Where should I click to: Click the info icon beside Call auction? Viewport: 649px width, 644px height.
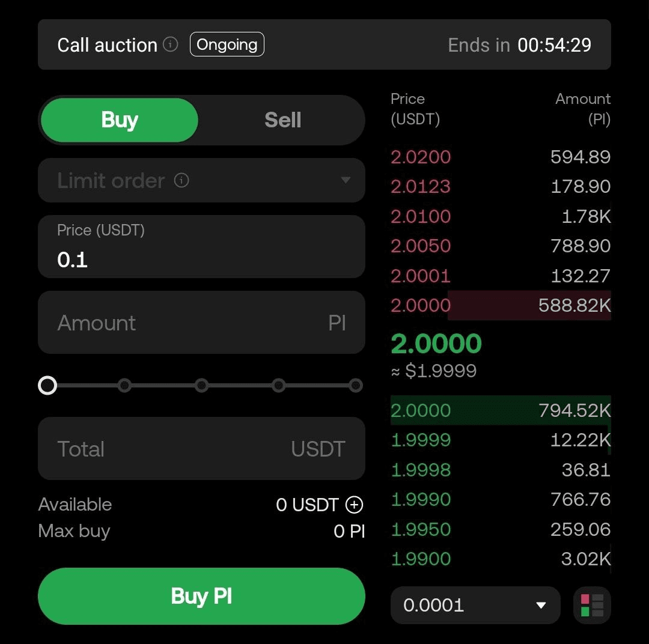point(171,44)
